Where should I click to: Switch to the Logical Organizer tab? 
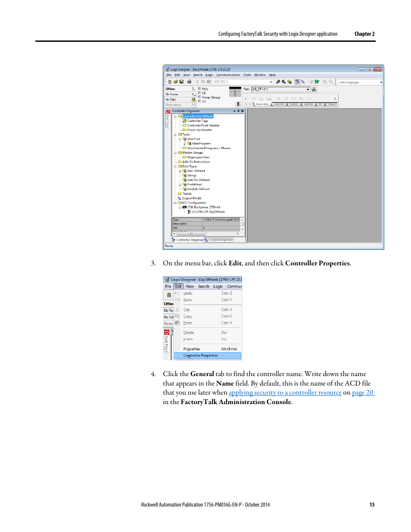coord(219,240)
